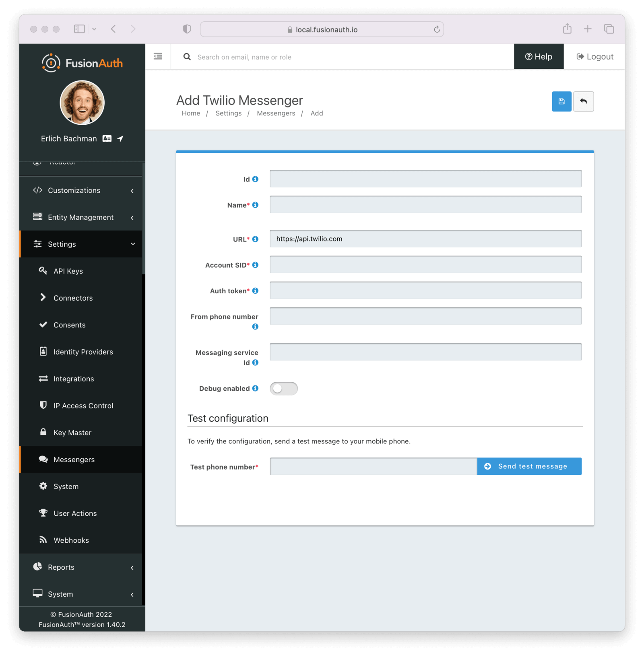Open the info icon next to URL

coord(255,239)
